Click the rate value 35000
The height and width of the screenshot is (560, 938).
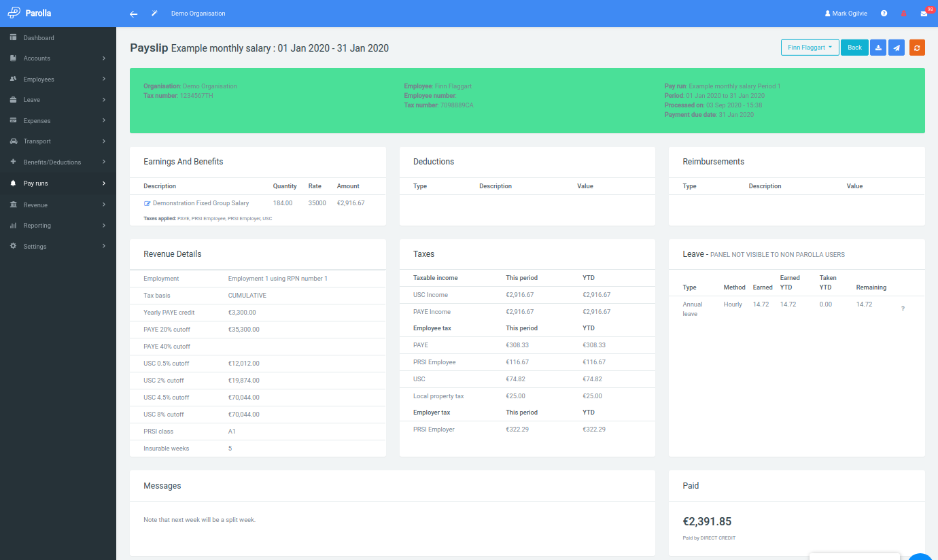coord(317,203)
